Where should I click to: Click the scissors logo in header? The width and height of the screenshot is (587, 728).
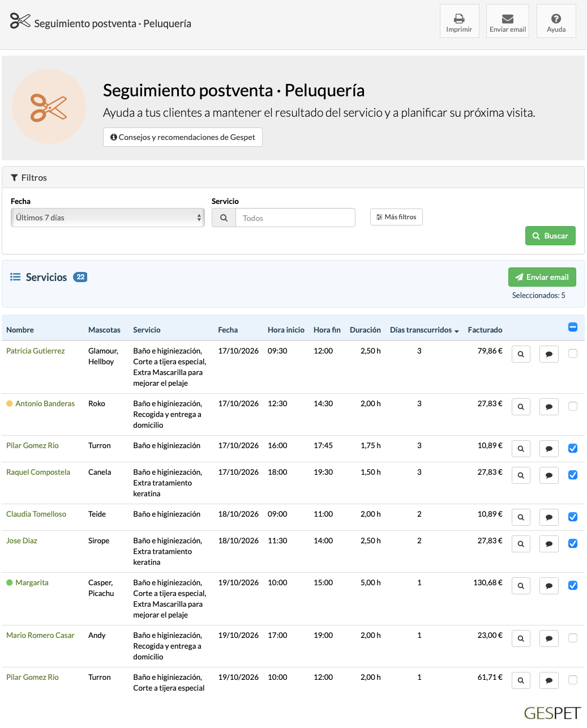tap(20, 22)
